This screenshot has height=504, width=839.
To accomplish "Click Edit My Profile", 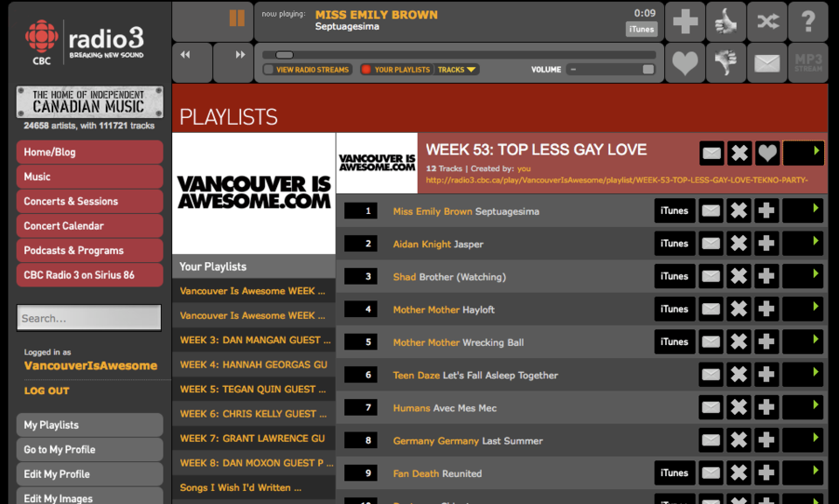I will (90, 474).
